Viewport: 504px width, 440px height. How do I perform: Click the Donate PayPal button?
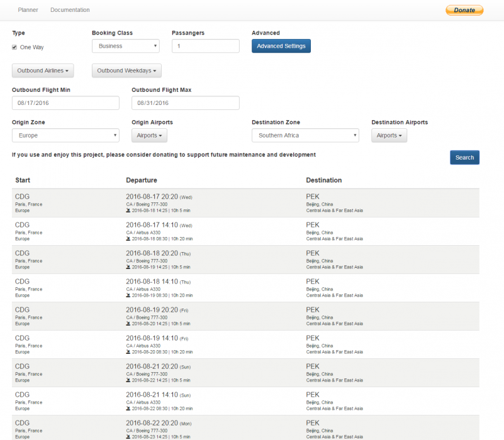[464, 10]
